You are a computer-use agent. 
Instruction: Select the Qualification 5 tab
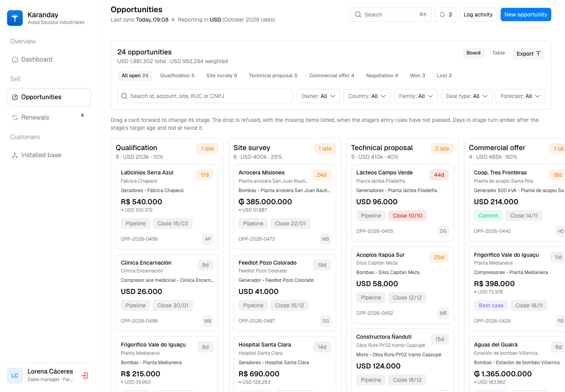pos(177,76)
